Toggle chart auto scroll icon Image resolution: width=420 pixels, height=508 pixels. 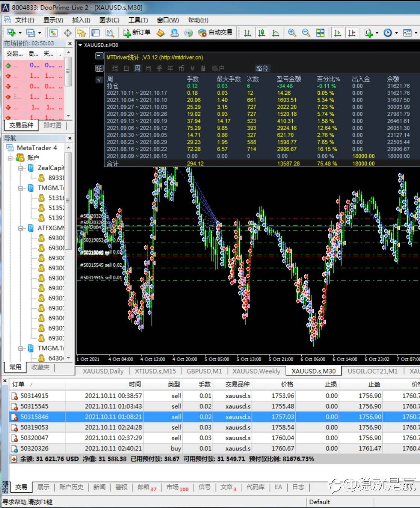[337, 33]
